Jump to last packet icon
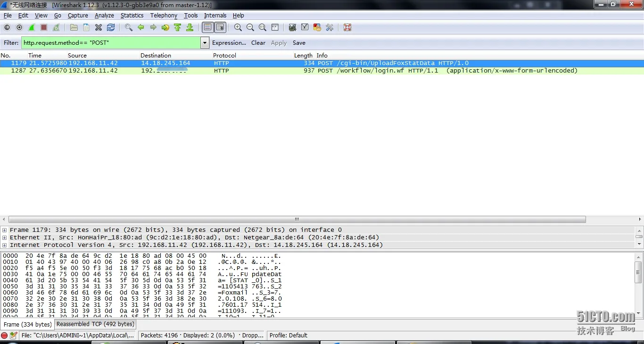The height and width of the screenshot is (344, 644). (x=190, y=28)
